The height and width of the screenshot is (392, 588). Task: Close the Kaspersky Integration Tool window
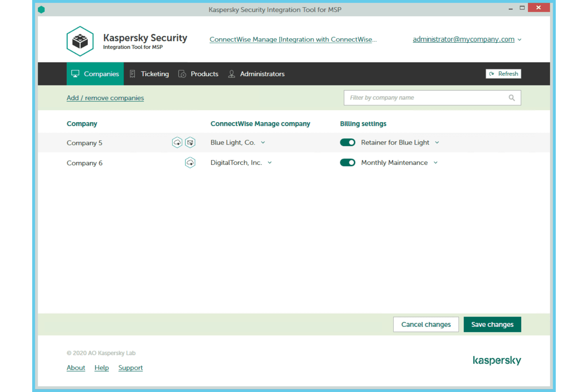click(539, 8)
